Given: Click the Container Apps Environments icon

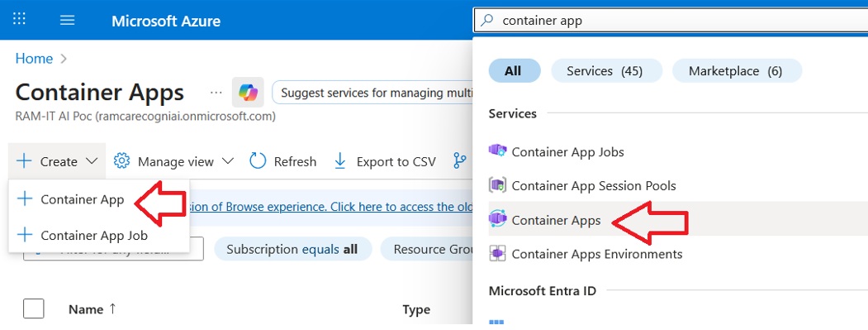Looking at the screenshot, I should tap(498, 253).
